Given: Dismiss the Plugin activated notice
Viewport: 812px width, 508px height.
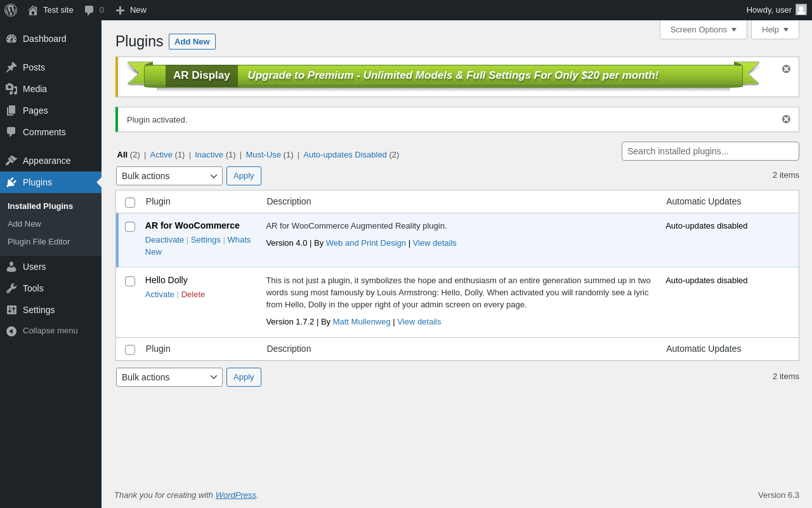Looking at the screenshot, I should [x=786, y=119].
